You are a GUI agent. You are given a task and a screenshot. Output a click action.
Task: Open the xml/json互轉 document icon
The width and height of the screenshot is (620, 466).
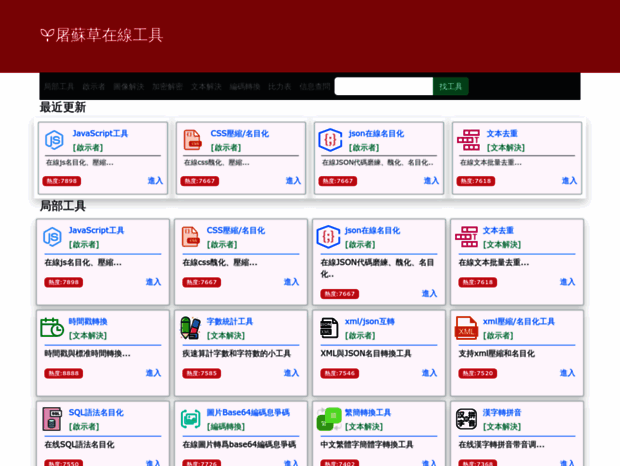click(x=329, y=328)
